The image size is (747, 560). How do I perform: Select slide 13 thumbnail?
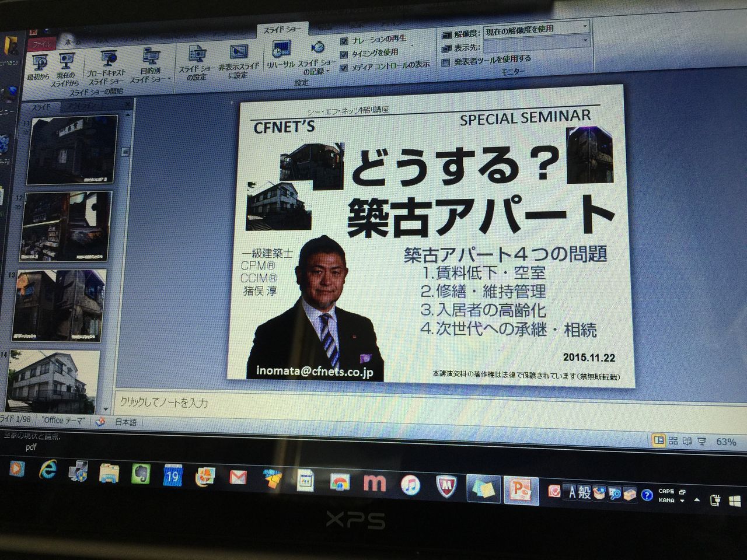click(60, 305)
